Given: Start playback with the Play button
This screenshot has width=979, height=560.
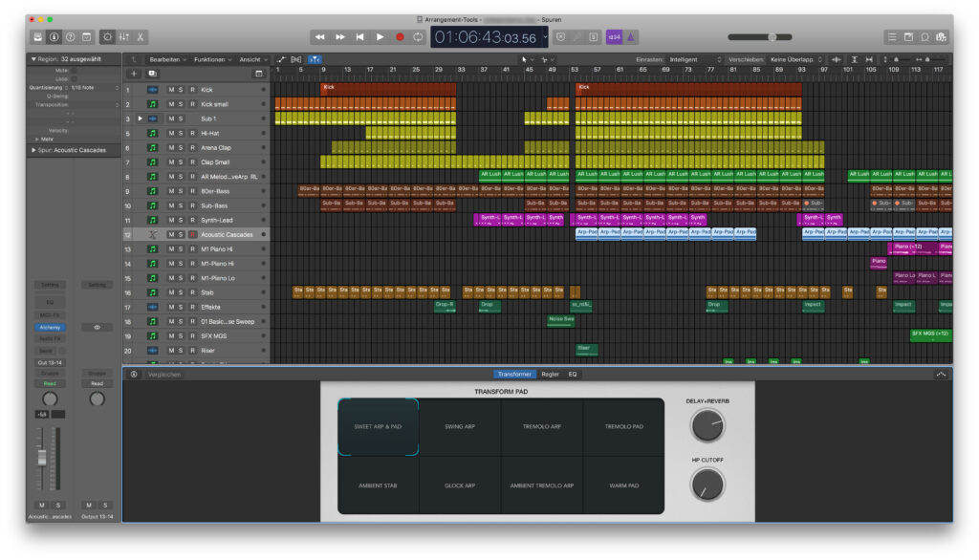Looking at the screenshot, I should pyautogui.click(x=380, y=37).
